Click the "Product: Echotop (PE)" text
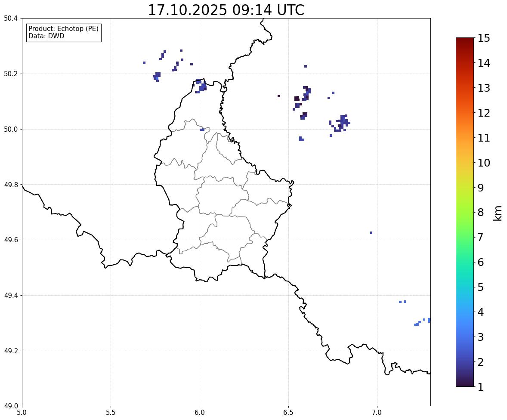Screen dimensions: 507x420 (x=63, y=29)
